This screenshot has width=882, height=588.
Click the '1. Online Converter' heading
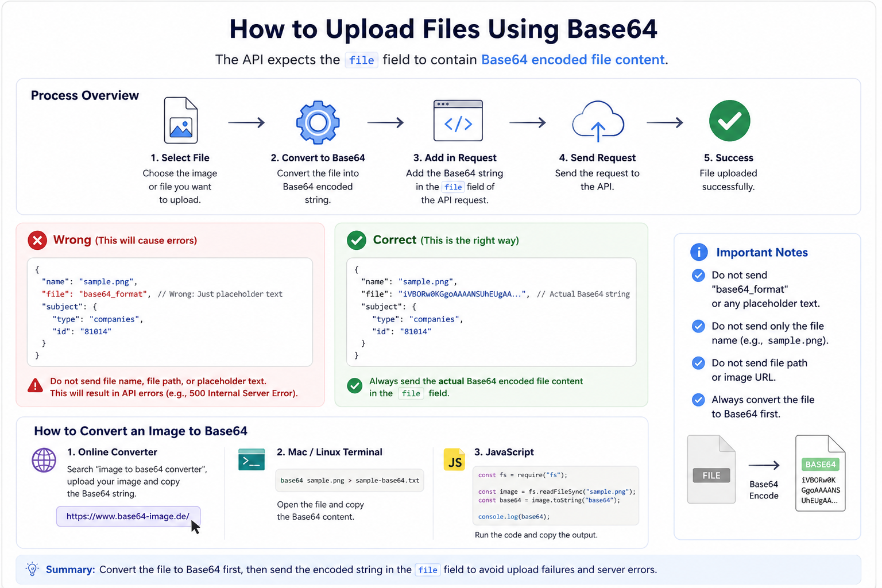tap(112, 452)
